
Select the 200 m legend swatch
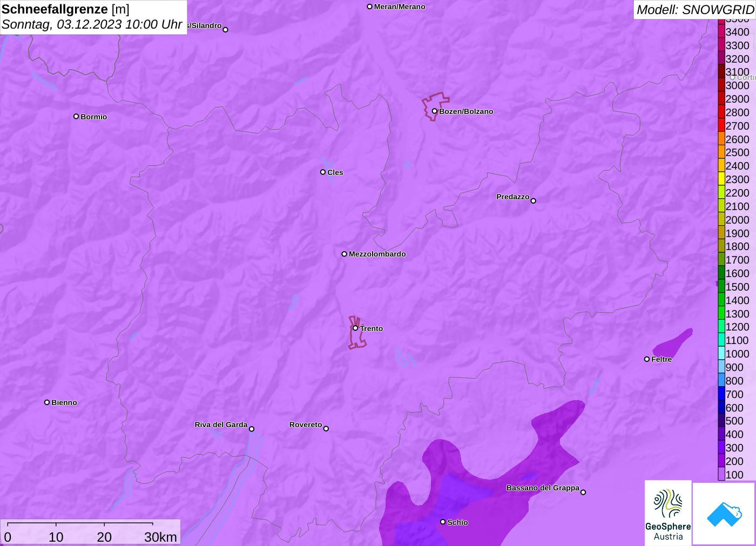pos(721,461)
